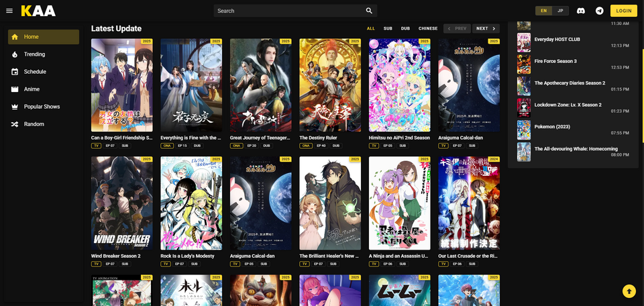Click TV badge under Wind Breaker Season 2

pyautogui.click(x=96, y=264)
